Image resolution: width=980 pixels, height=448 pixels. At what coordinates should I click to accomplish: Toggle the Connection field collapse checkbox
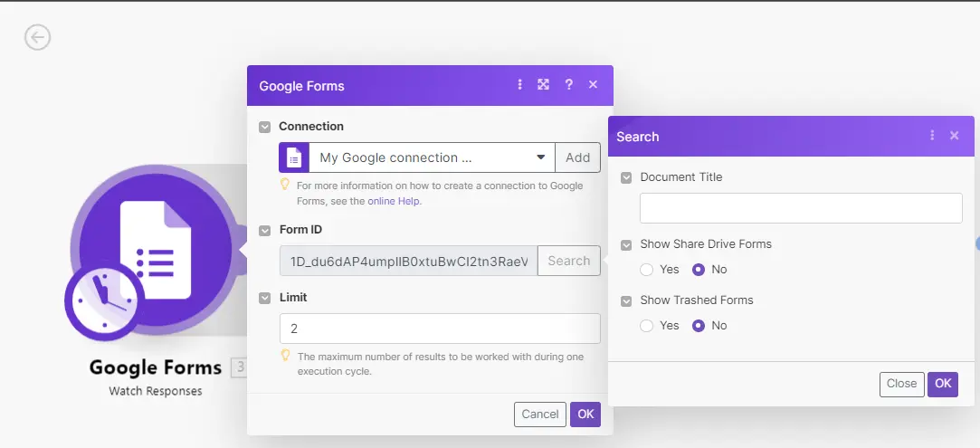coord(265,127)
